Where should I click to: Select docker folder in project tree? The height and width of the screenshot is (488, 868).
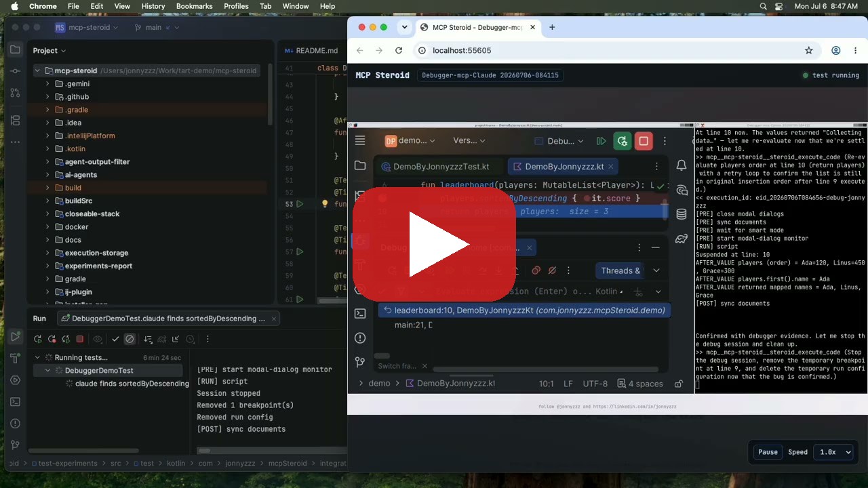coord(77,227)
